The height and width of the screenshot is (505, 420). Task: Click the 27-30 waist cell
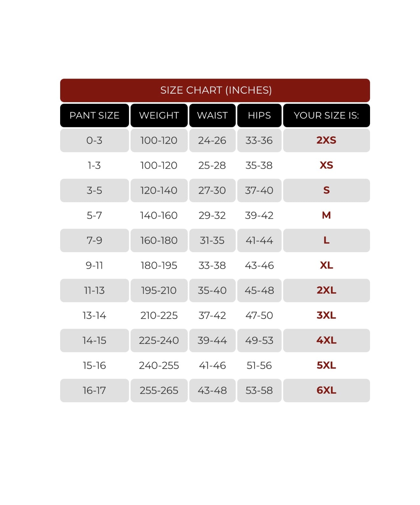pyautogui.click(x=212, y=190)
